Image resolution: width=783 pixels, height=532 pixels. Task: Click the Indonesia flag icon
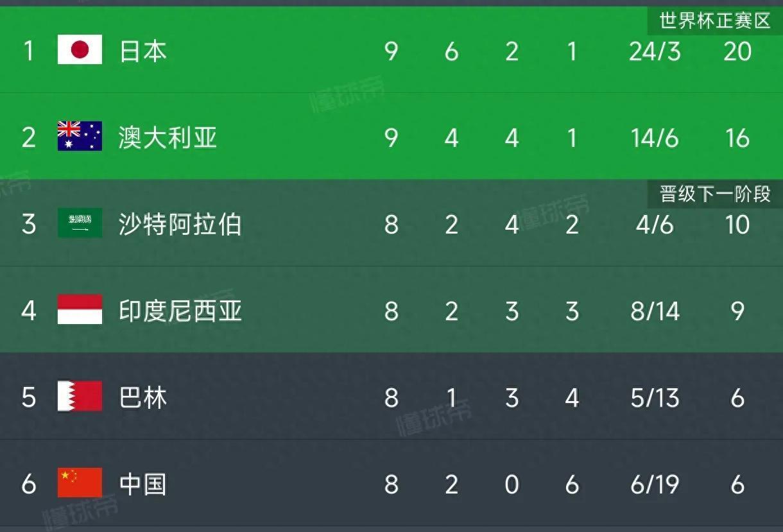click(80, 310)
